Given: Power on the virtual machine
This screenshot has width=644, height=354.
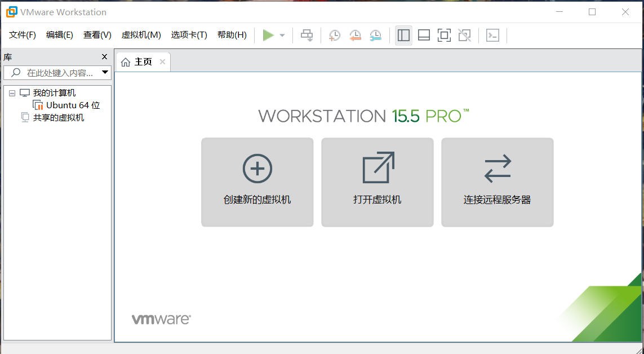Looking at the screenshot, I should (268, 35).
